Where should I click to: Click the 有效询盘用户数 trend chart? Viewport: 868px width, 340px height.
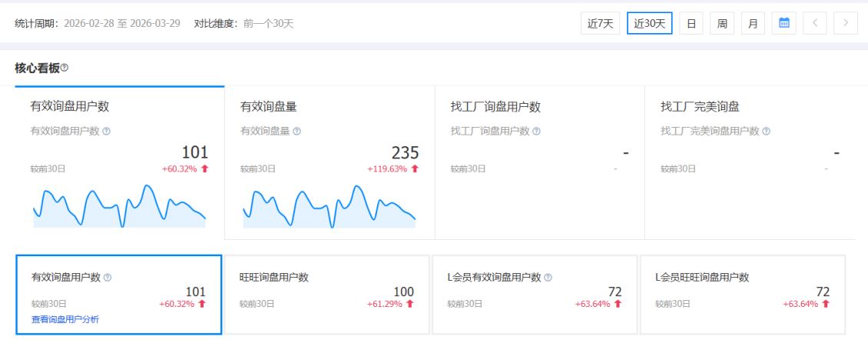click(x=119, y=208)
